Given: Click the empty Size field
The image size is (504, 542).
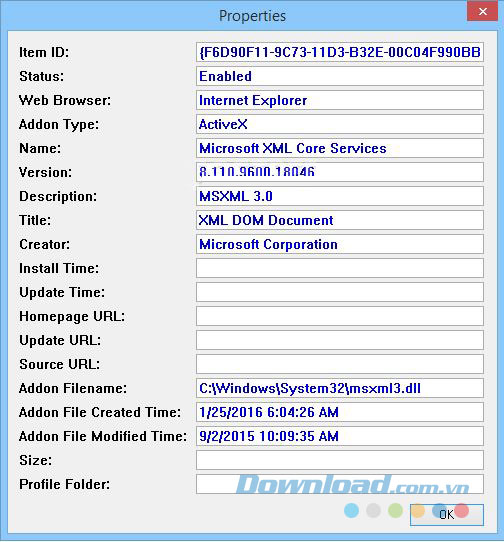Looking at the screenshot, I should [340, 460].
